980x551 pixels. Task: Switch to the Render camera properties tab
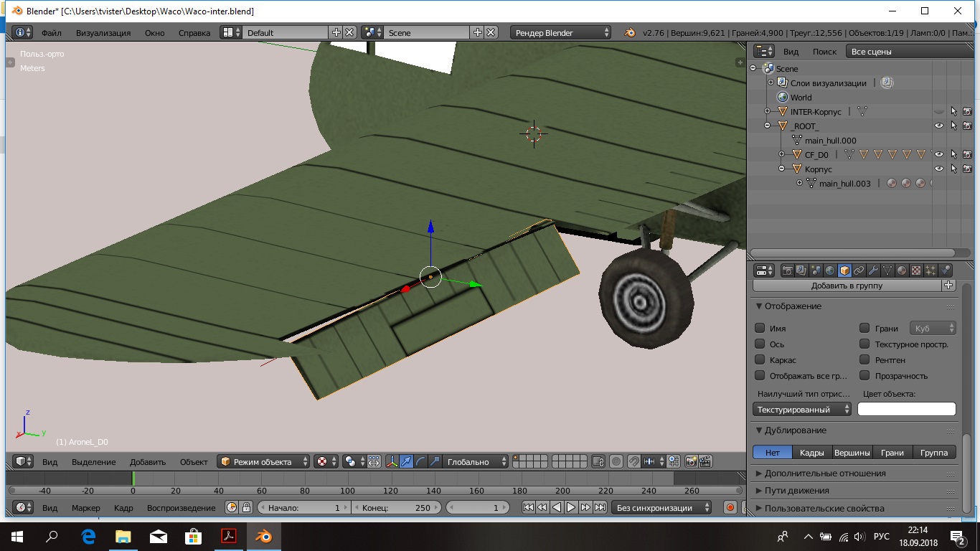pyautogui.click(x=787, y=270)
